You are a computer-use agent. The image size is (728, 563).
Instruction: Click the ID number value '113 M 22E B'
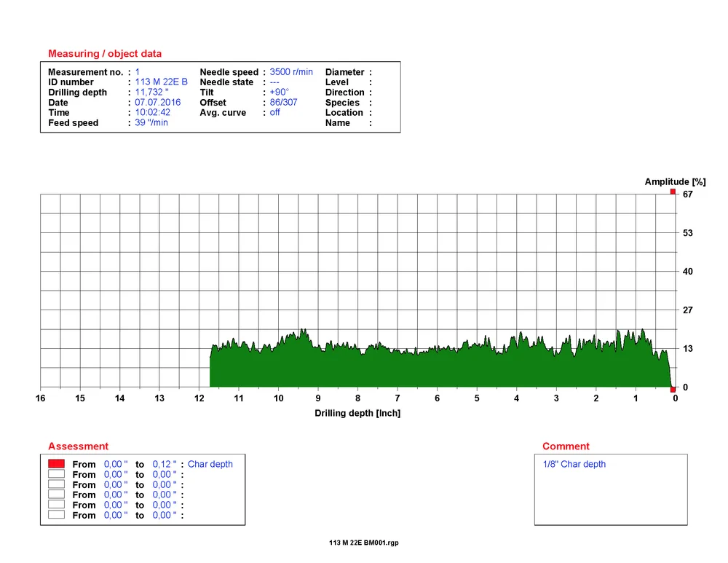(161, 82)
